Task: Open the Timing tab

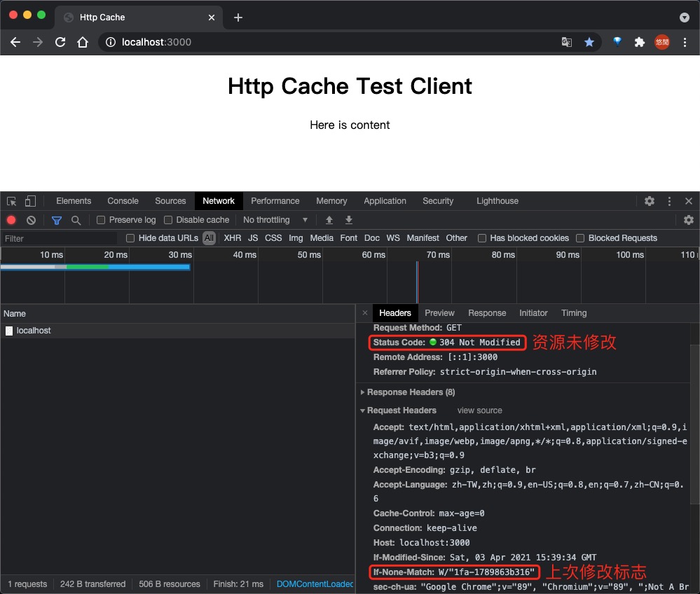Action: point(574,313)
